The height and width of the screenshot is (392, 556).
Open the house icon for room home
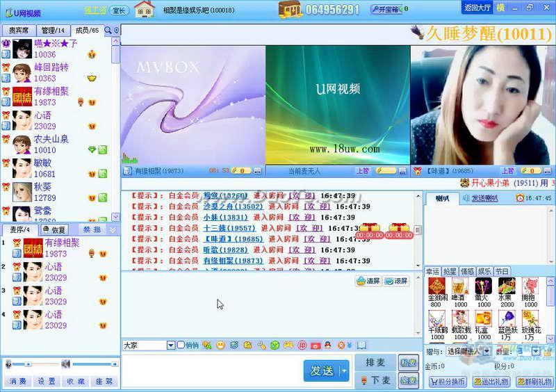pos(145,9)
